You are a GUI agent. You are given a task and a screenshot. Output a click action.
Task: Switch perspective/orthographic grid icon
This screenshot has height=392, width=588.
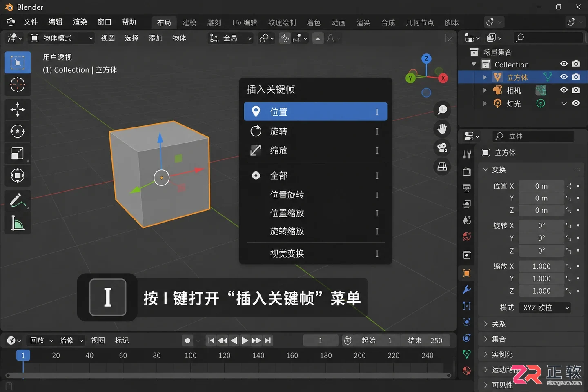(x=442, y=167)
